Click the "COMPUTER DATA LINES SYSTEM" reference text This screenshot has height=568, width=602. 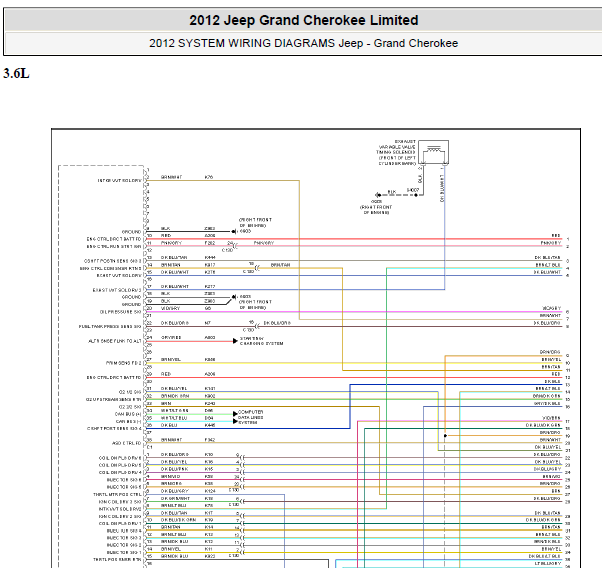pos(250,417)
